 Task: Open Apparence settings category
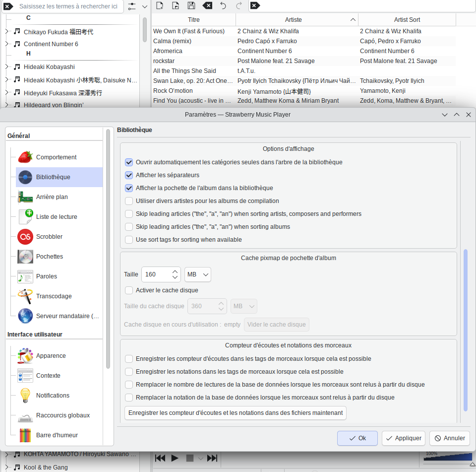tap(51, 356)
